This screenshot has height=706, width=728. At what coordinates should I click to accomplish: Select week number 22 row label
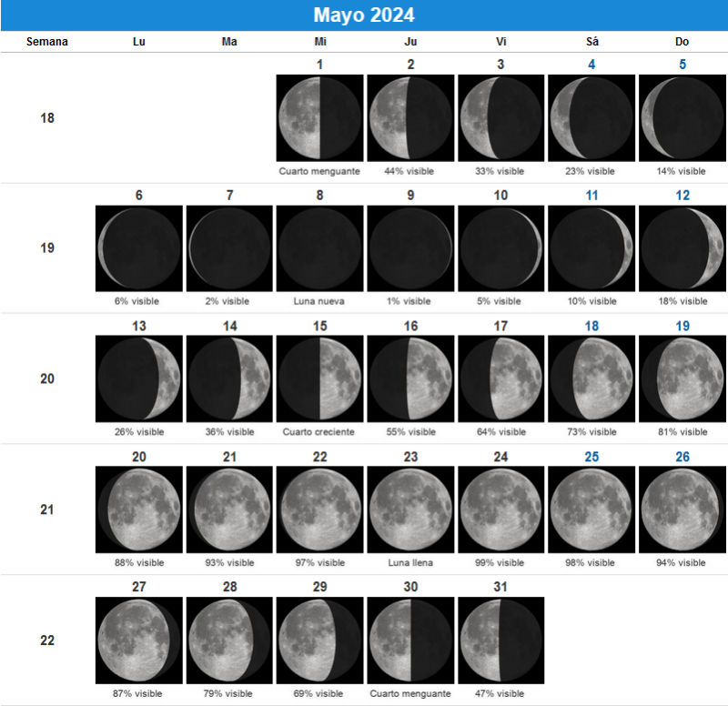coord(47,640)
